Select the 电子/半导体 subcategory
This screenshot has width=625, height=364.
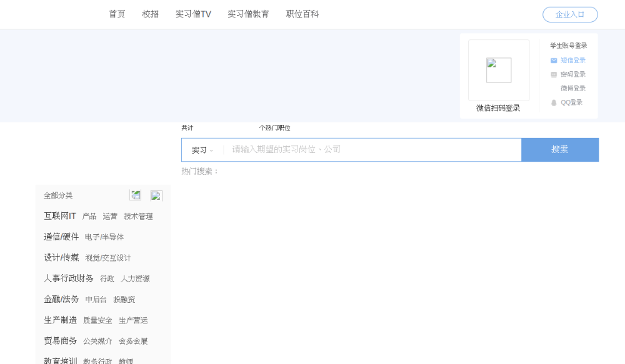pos(104,237)
